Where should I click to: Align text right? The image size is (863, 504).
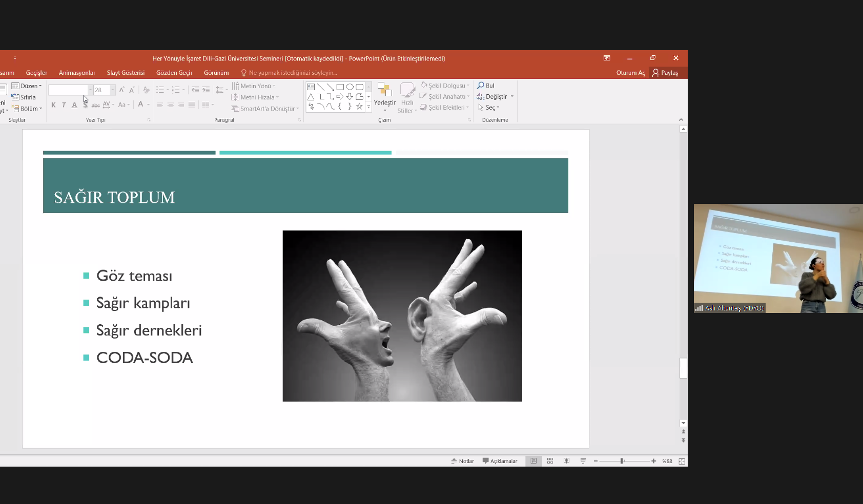pyautogui.click(x=181, y=104)
